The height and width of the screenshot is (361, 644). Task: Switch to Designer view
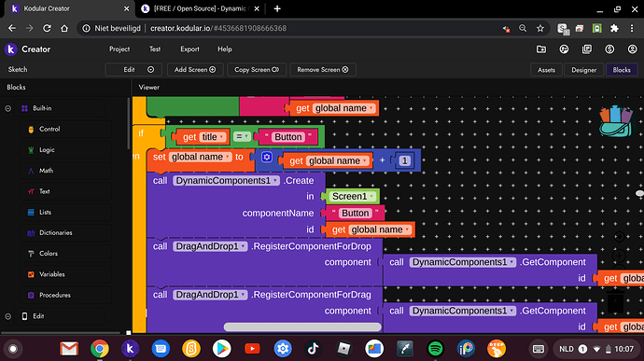point(583,70)
